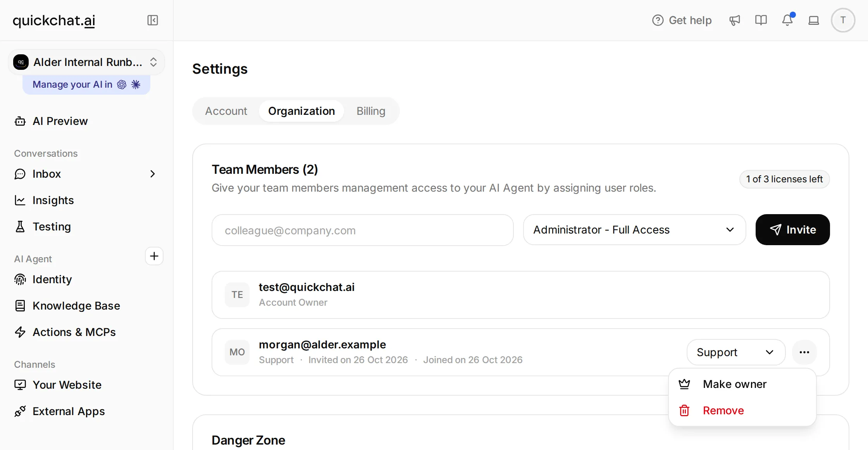Click the Account Owner label

tap(293, 303)
